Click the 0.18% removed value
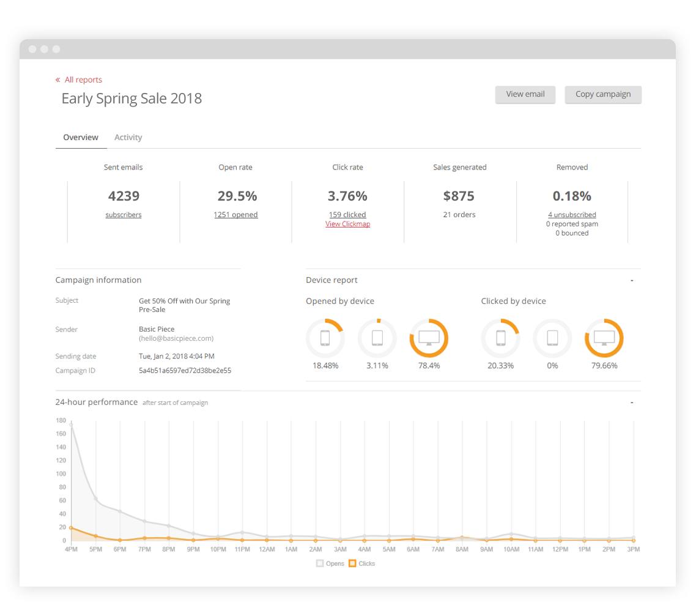 click(x=572, y=196)
